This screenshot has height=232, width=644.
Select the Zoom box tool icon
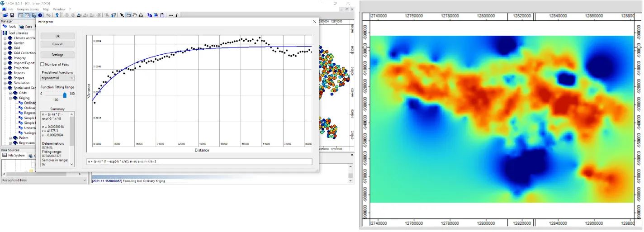[x=128, y=15]
